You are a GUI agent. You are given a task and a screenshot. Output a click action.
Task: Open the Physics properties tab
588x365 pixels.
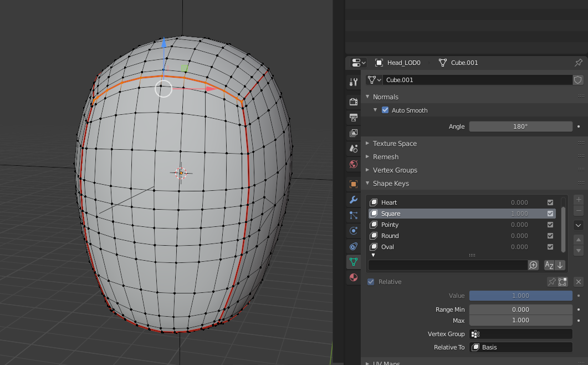click(x=354, y=232)
